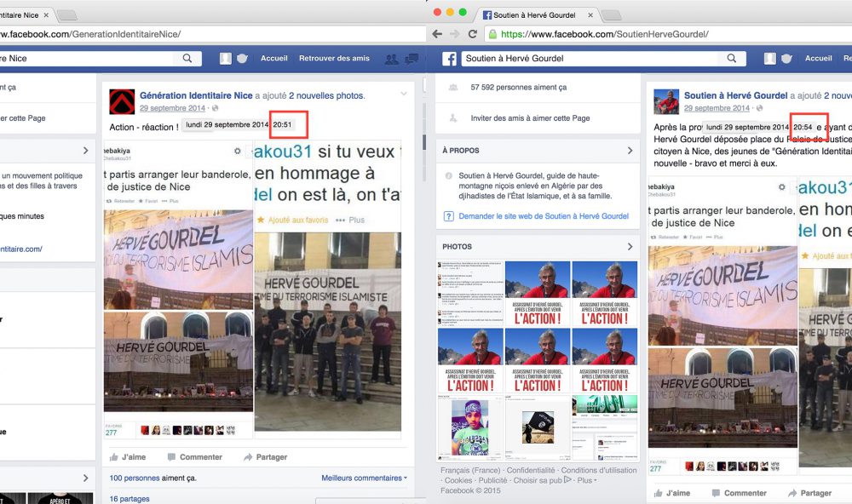Click website link ending 'ntitaire.com/' in left sidebar
The width and height of the screenshot is (852, 504).
(21, 249)
